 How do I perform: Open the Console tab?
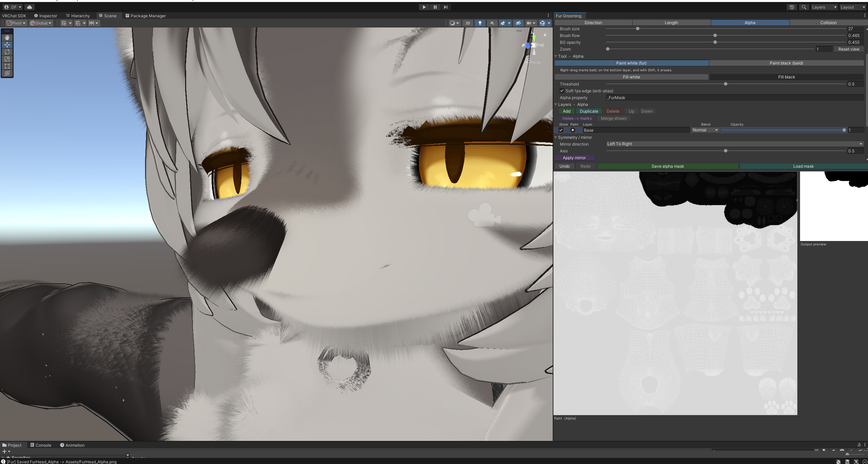point(41,445)
